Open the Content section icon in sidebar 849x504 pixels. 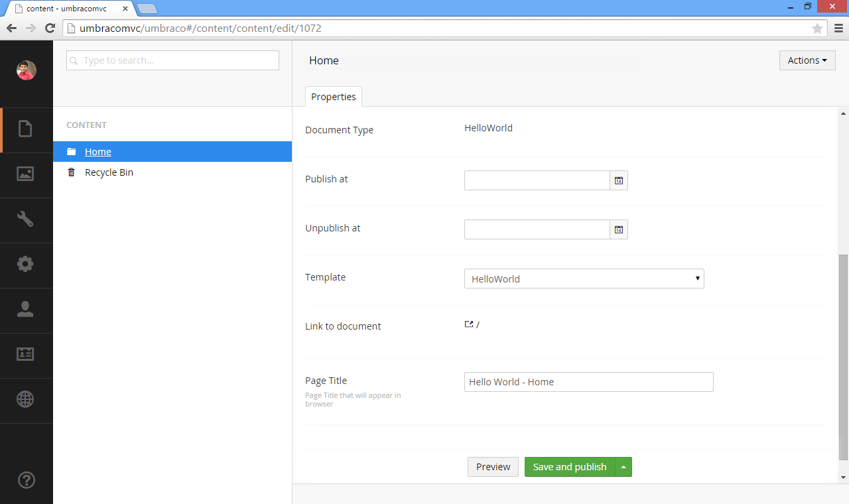coord(25,129)
